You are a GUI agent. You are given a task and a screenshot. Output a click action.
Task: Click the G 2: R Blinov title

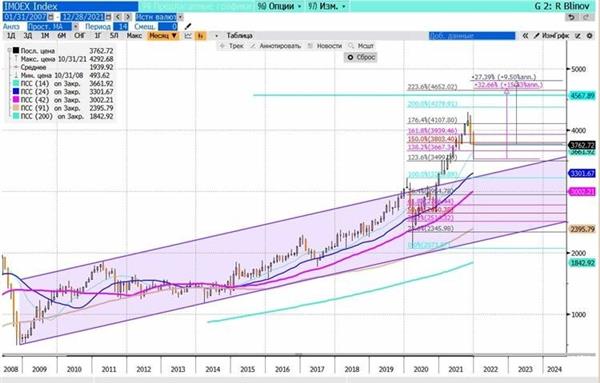pos(562,6)
